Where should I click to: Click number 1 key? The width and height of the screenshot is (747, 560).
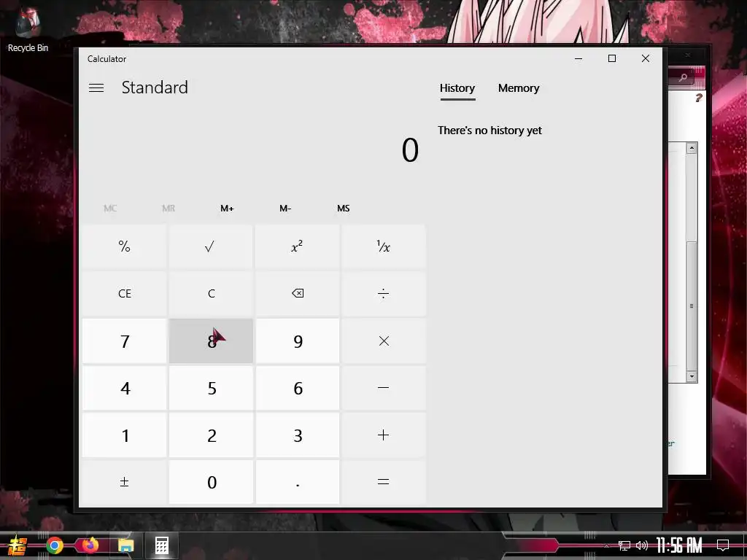tap(124, 435)
